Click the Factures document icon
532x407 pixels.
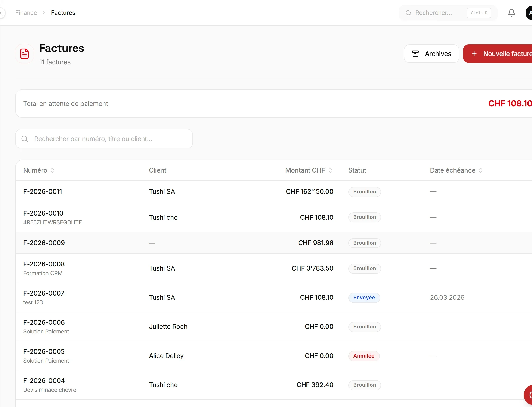[x=25, y=54]
